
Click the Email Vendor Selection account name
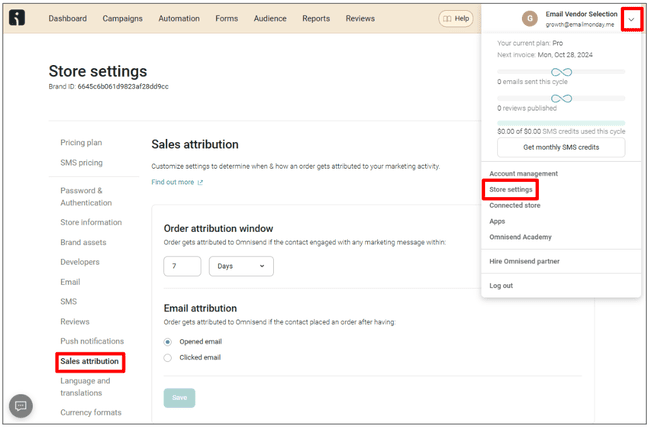[x=581, y=14]
